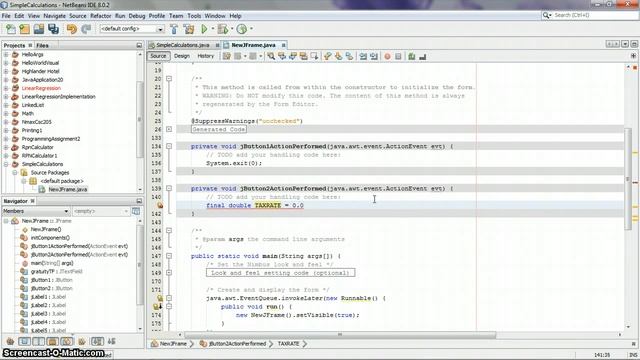Click the New File toolbar icon
The height and width of the screenshot is (360, 640).
click(x=11, y=29)
